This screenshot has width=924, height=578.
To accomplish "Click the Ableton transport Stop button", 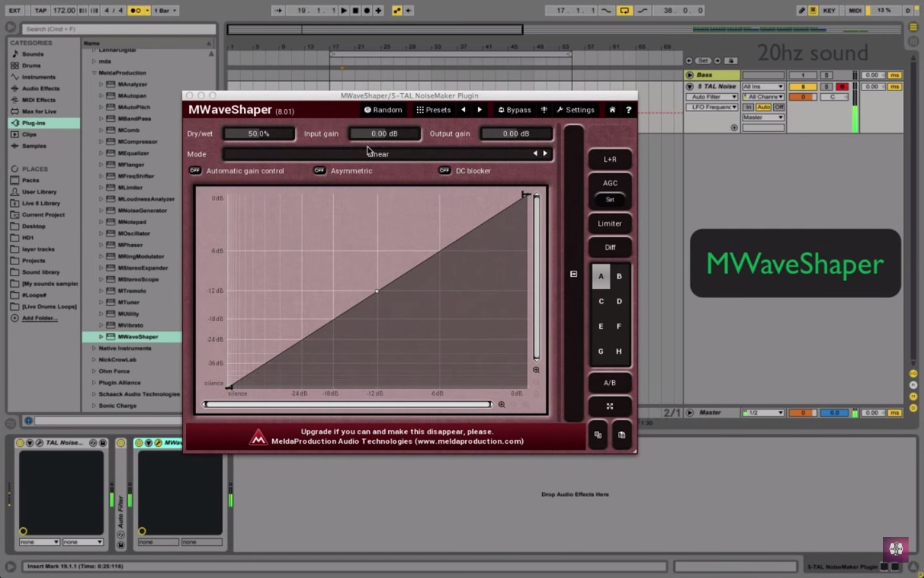I will tap(355, 10).
